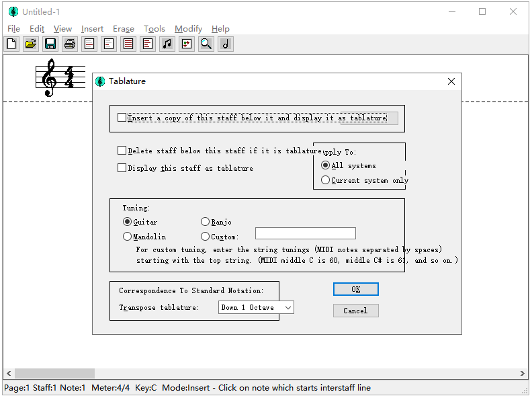
Task: Click the red and green arrows toolbar icon
Action: point(187,44)
